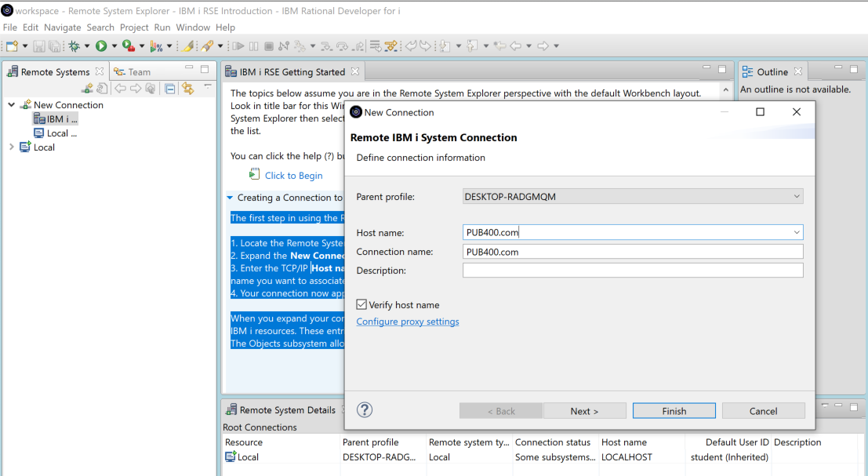Viewport: 868px width, 476px height.
Task: Open the Host name combo box arrow
Action: coord(797,233)
